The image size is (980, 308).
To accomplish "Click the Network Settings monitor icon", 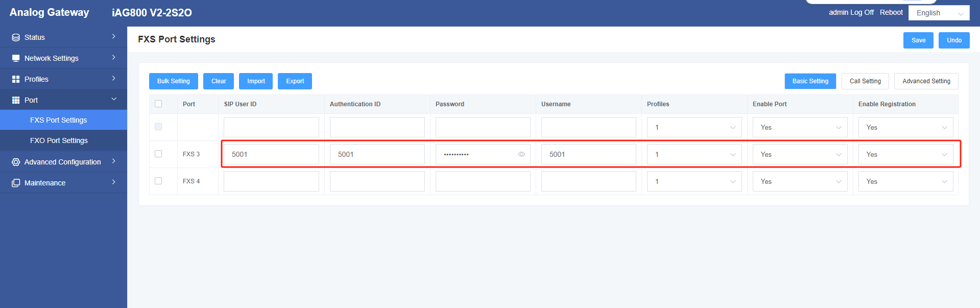I will point(16,58).
